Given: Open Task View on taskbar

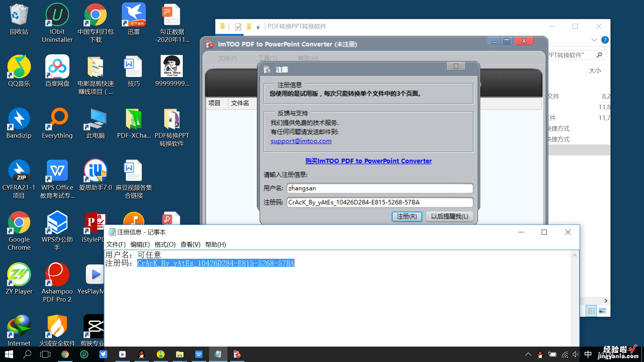Looking at the screenshot, I should (45, 354).
